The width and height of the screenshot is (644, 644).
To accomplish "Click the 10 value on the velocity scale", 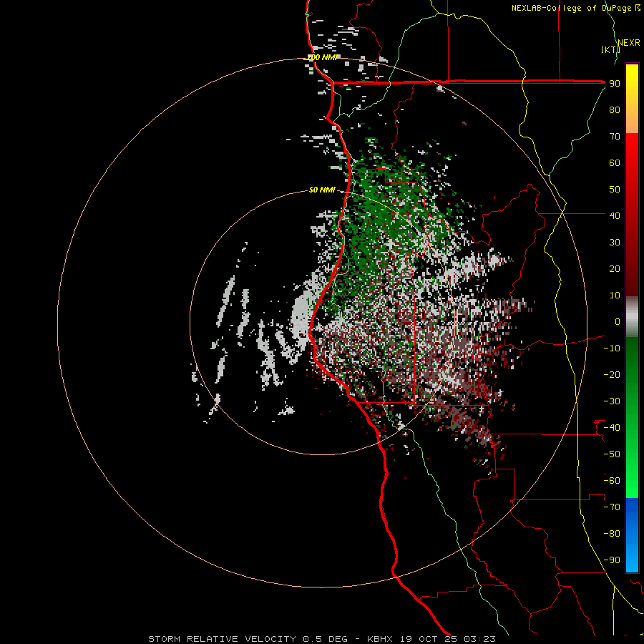I will pyautogui.click(x=615, y=296).
